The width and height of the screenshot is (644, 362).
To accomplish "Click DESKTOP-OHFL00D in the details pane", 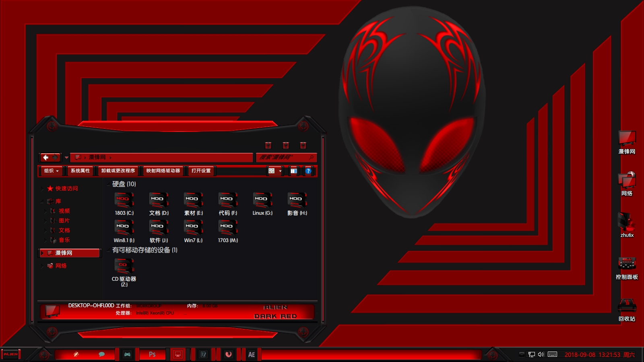I will 91,306.
